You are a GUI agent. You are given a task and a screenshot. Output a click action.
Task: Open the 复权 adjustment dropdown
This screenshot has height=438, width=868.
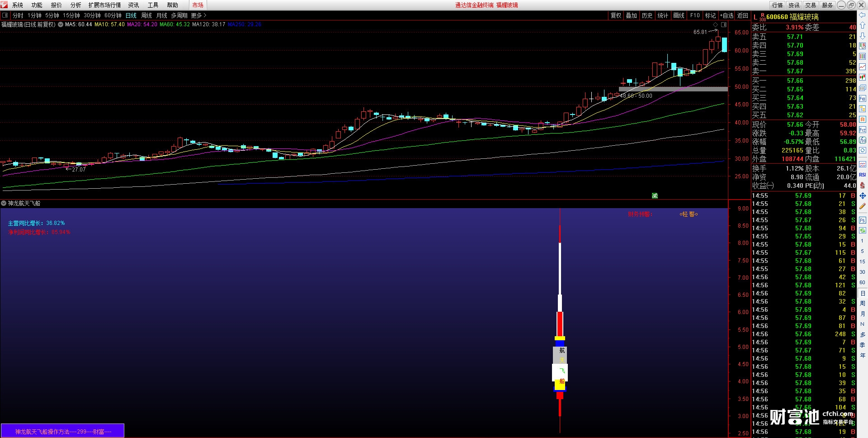(616, 15)
